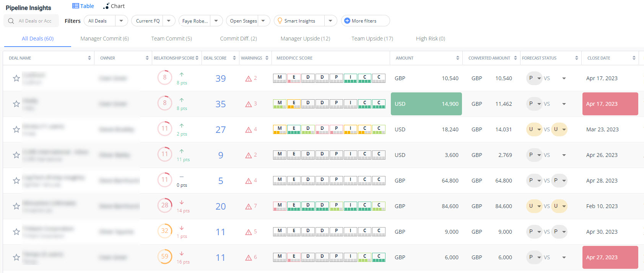
Task: Sort by Owner column arrows
Action: tap(147, 58)
